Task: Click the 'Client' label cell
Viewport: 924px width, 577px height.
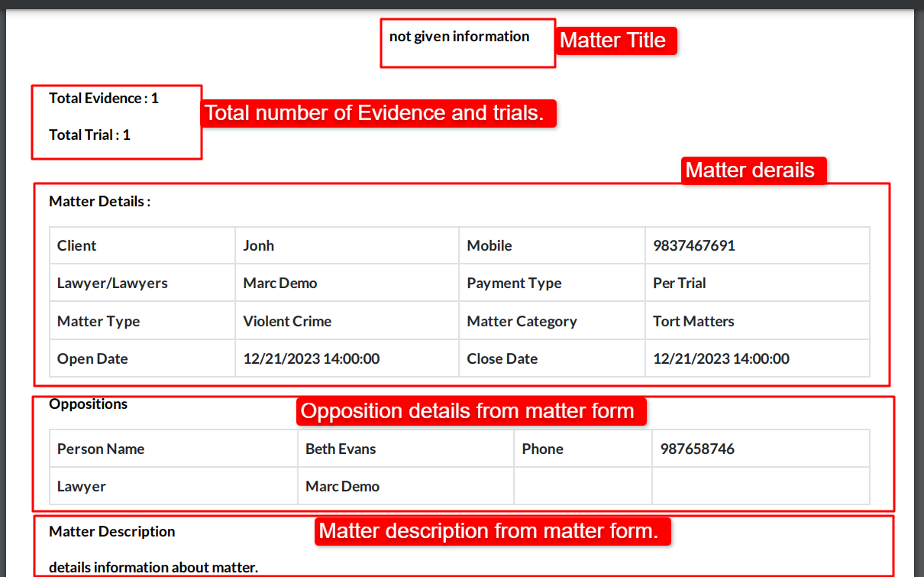Action: pos(143,245)
